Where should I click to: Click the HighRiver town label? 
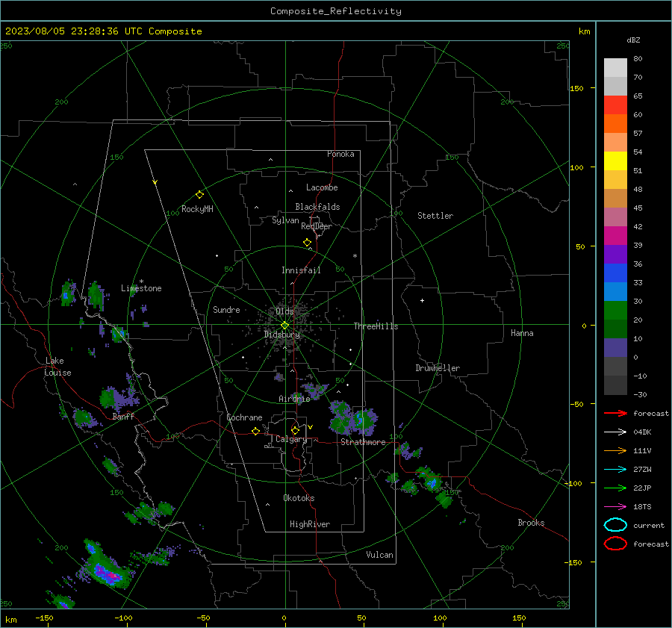[310, 524]
